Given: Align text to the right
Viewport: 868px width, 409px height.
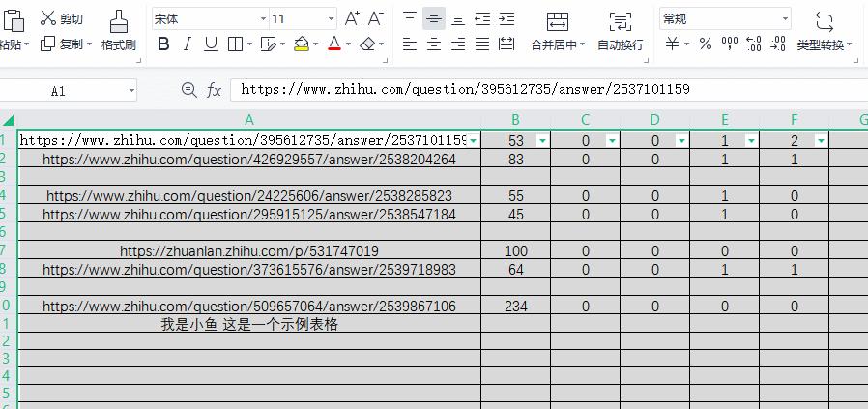Looking at the screenshot, I should click(458, 44).
